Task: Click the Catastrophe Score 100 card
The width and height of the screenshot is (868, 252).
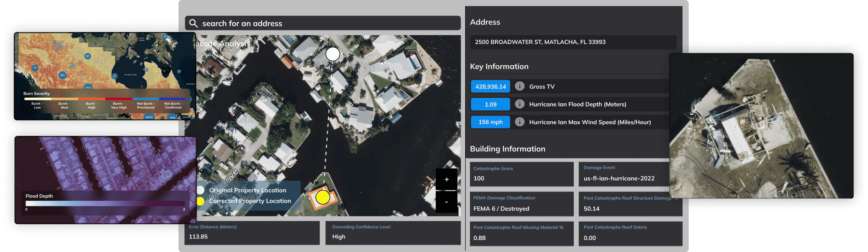Action: [522, 174]
